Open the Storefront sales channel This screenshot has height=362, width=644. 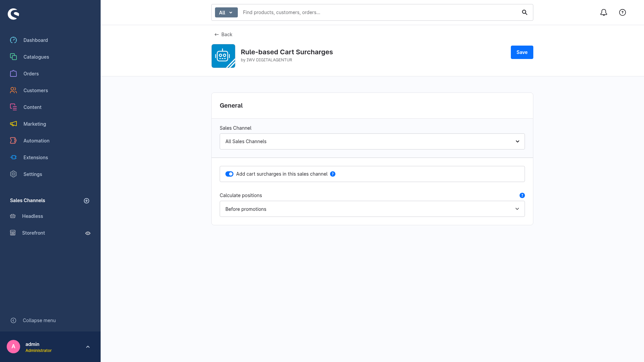pos(34,233)
